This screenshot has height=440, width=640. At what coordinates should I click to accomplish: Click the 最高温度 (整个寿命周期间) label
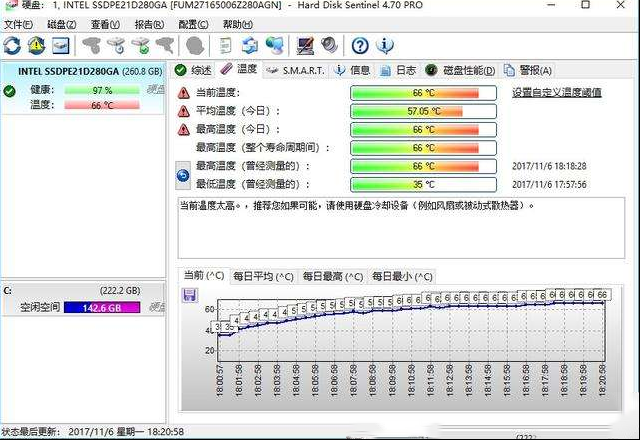(263, 148)
